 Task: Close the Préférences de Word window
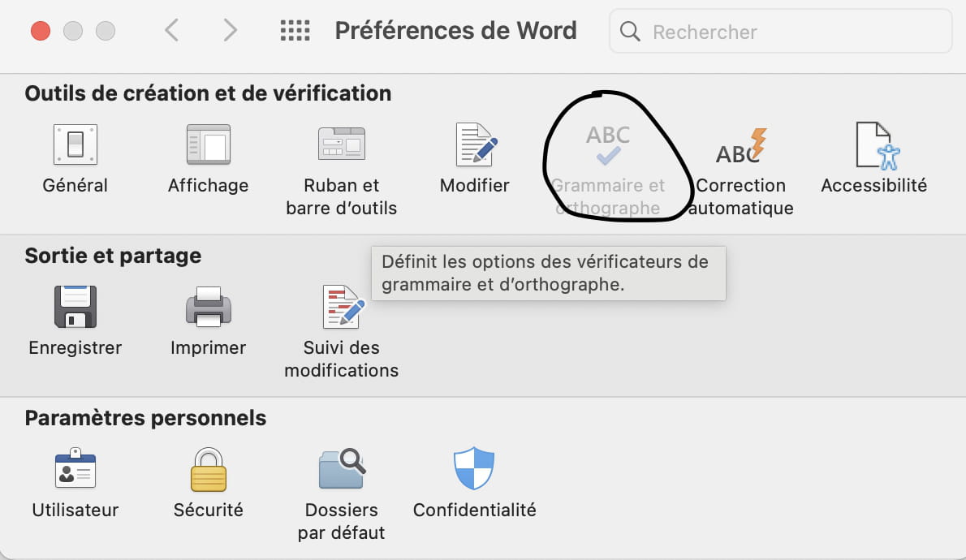point(41,31)
